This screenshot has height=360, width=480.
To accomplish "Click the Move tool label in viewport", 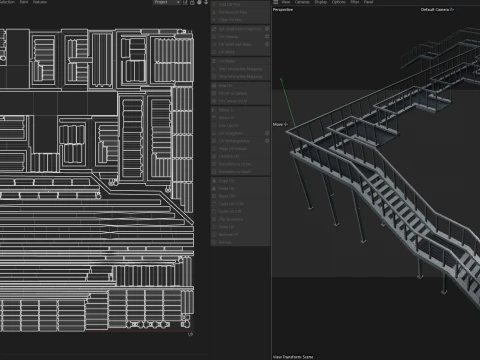I will coord(280,124).
